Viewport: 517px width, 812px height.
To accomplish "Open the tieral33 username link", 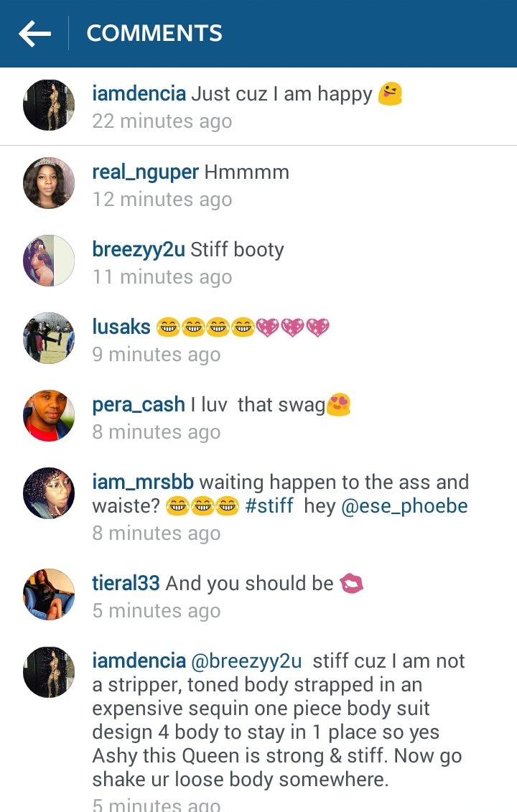I will click(x=126, y=583).
